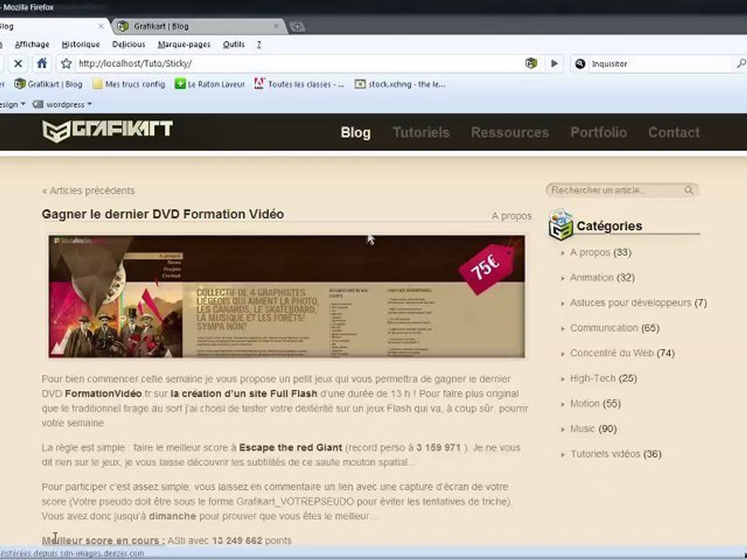Open the Toutes les classes bookmark
747x560 pixels.
pos(299,84)
